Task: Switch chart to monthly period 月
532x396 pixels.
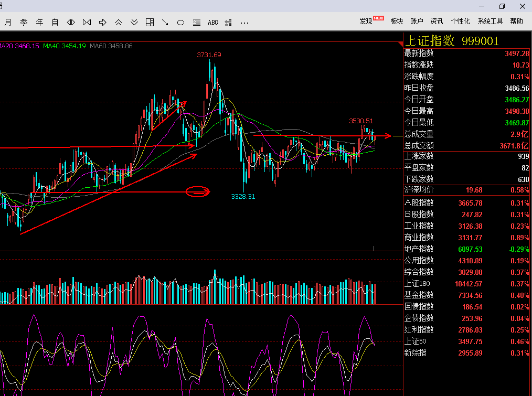Action: pos(8,23)
